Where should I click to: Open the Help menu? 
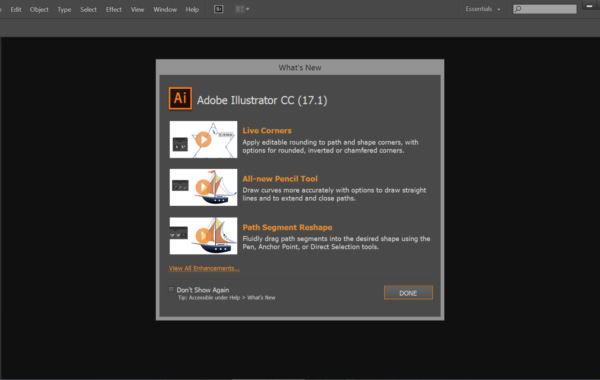pos(192,10)
